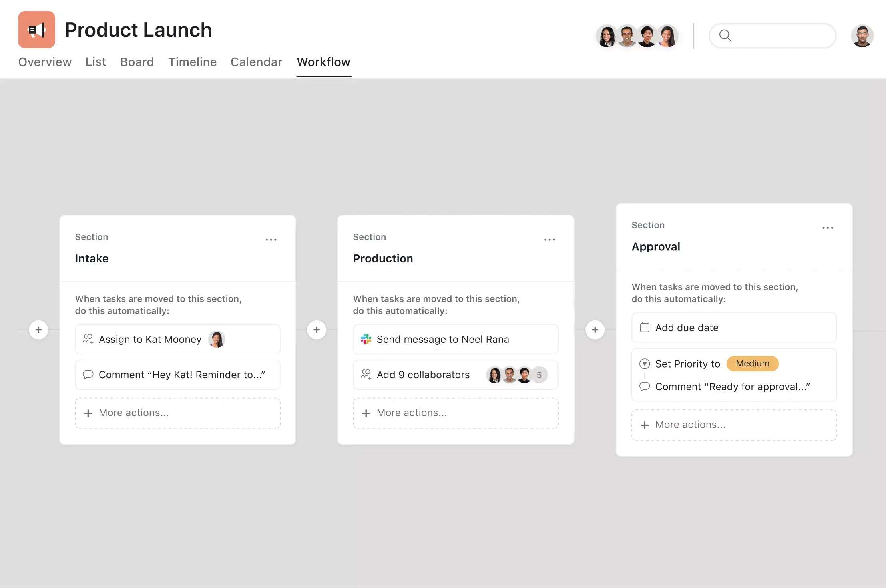The image size is (886, 588).
Task: Click the plus button left of Production section
Action: [317, 330]
